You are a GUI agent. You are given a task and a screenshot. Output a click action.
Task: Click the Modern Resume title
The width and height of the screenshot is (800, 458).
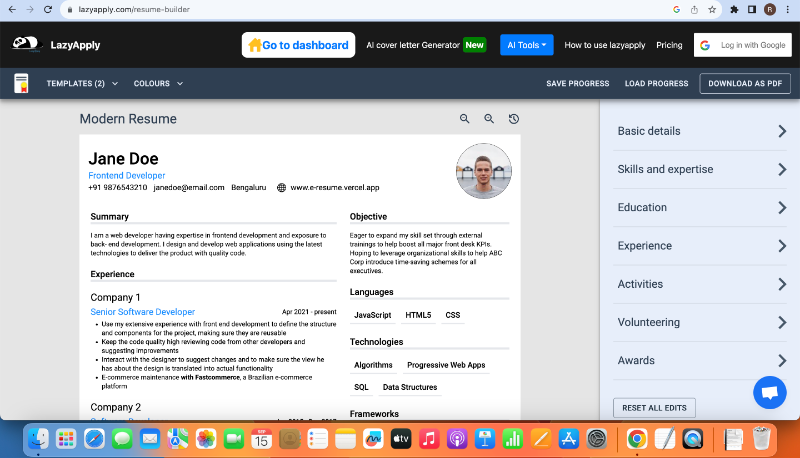click(x=128, y=119)
